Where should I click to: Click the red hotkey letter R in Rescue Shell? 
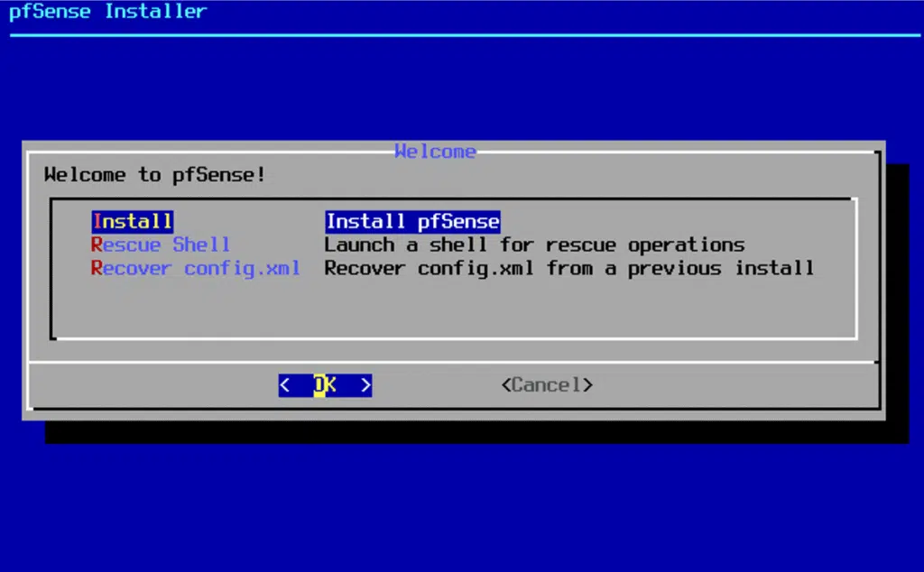coord(97,244)
